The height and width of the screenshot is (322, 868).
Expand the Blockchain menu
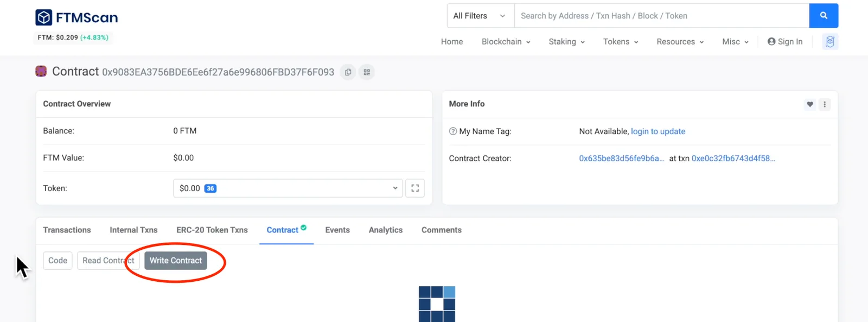[506, 42]
